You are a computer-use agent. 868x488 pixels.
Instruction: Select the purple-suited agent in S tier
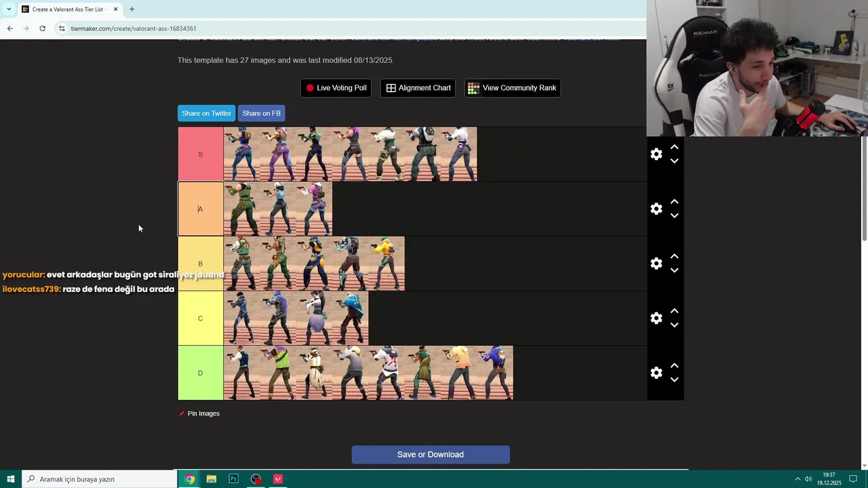[x=277, y=155]
